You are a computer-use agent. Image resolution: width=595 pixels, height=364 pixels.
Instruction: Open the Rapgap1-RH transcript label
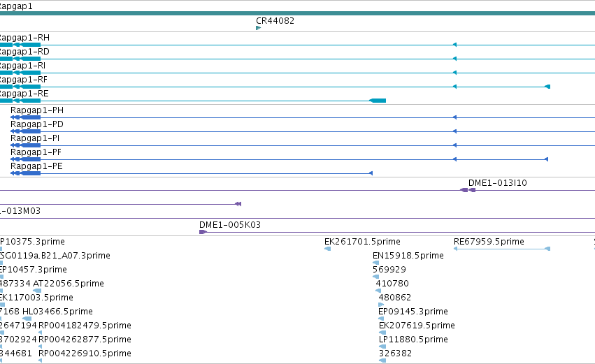click(24, 38)
